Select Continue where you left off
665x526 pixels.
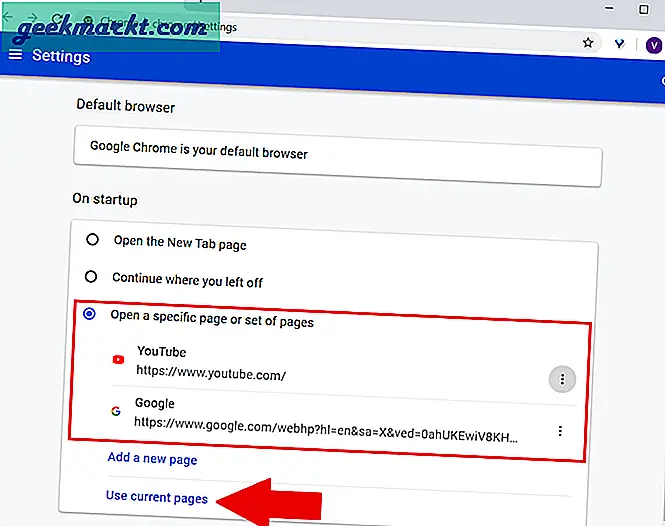tap(91, 277)
